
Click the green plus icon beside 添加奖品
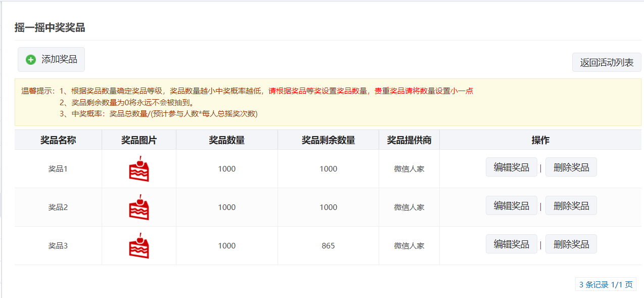pos(31,60)
